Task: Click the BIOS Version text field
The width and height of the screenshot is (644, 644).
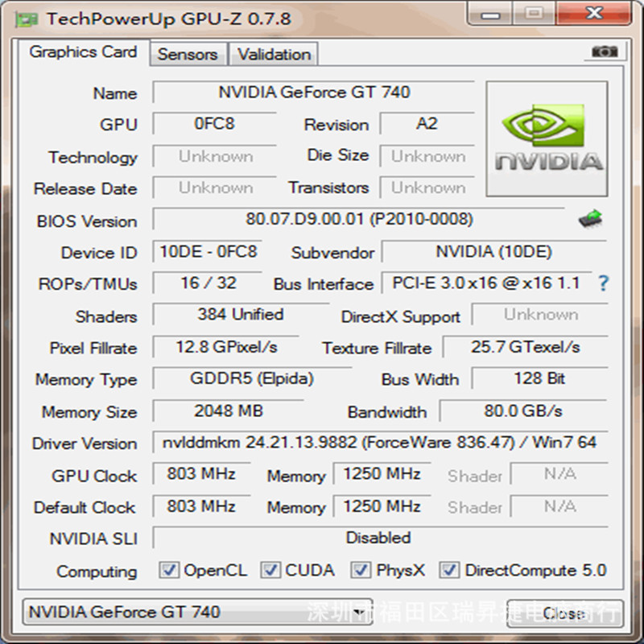Action: tap(359, 219)
